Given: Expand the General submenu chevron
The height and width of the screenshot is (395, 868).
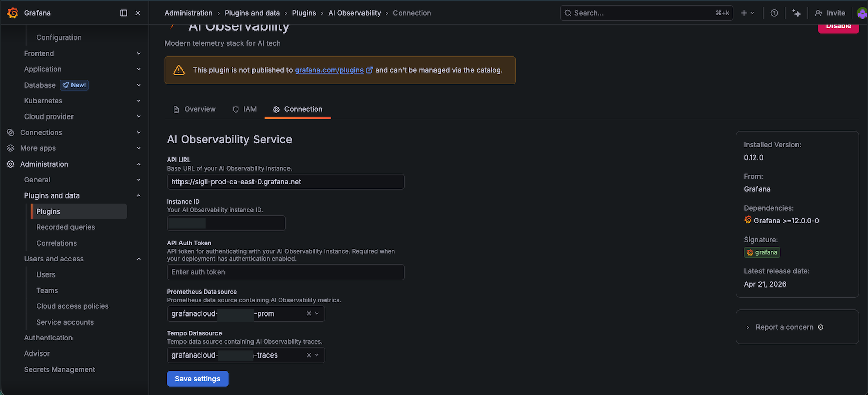Looking at the screenshot, I should (x=139, y=180).
